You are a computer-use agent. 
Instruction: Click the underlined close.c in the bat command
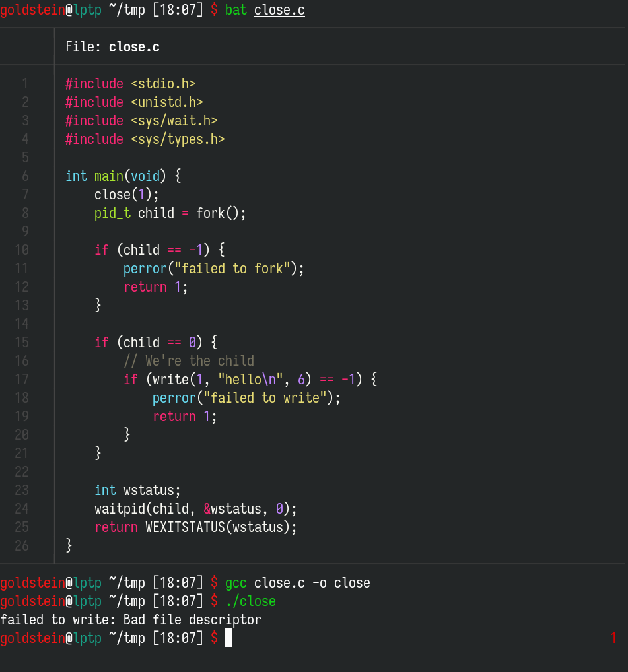click(x=279, y=9)
